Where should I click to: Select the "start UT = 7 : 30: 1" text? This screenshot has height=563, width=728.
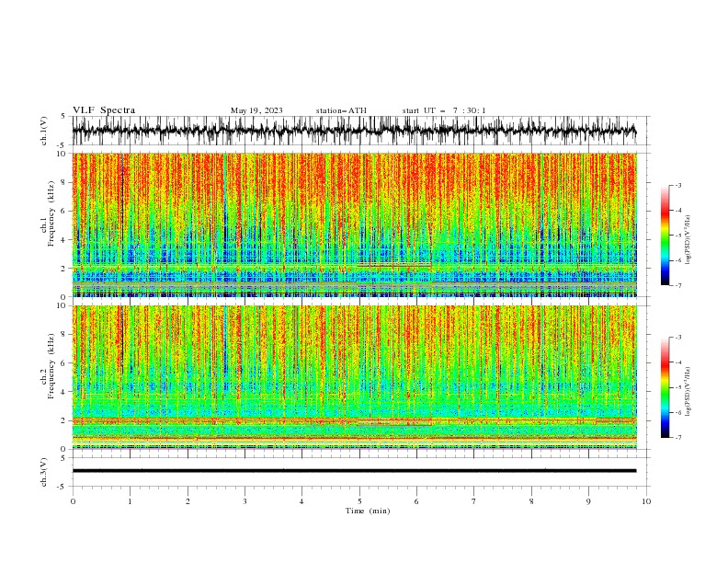tap(444, 110)
